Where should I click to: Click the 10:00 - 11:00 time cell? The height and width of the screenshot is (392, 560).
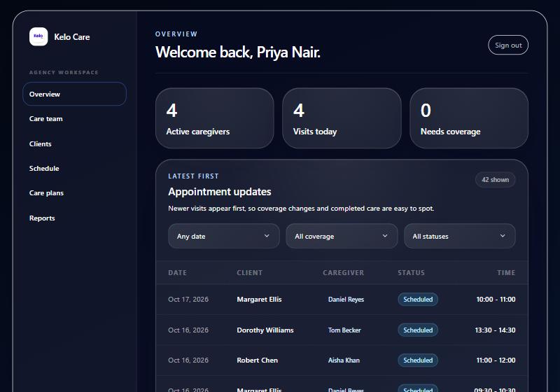coord(496,299)
